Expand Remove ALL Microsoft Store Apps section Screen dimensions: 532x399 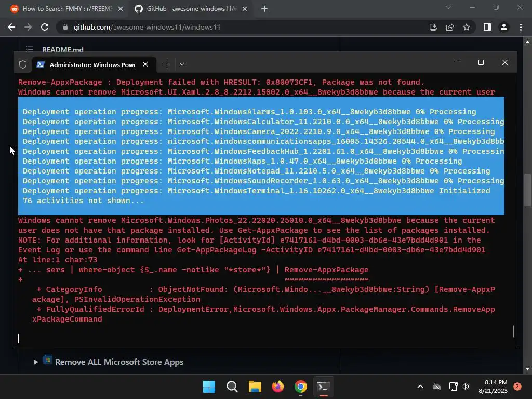[x=36, y=362]
